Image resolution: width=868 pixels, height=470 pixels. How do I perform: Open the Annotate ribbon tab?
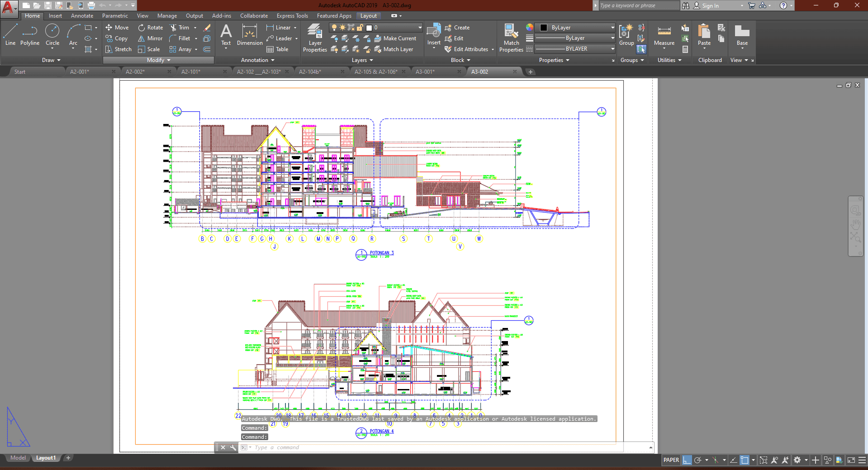(x=82, y=16)
